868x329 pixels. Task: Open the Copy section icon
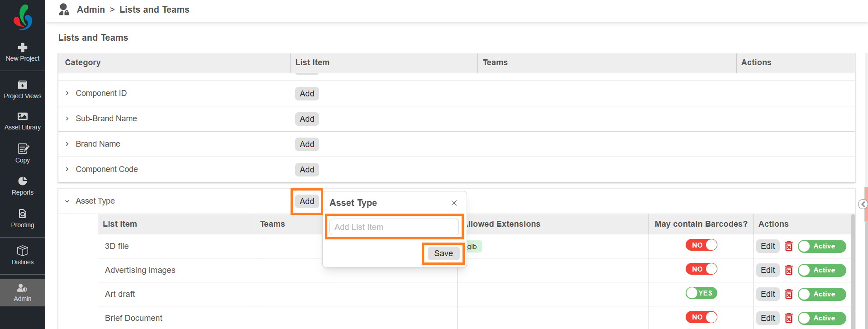click(23, 148)
